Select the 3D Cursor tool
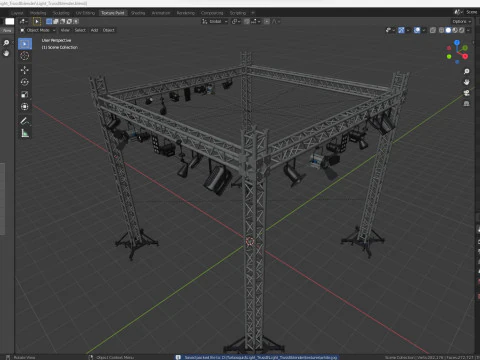Screen dimensions: 480x360 (25, 56)
